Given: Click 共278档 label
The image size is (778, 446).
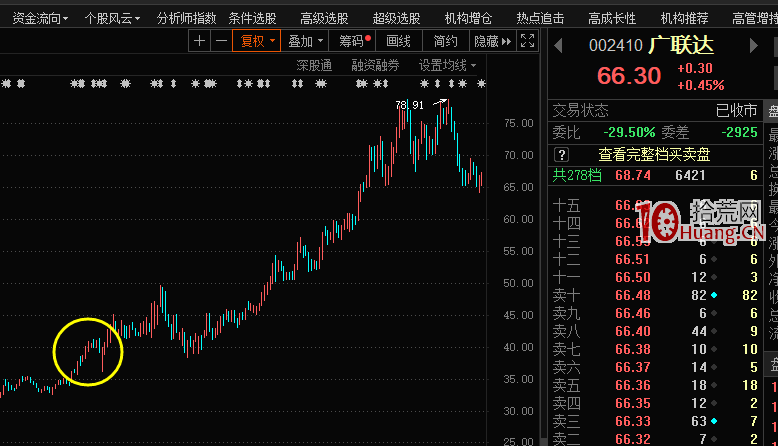Looking at the screenshot, I should pyautogui.click(x=577, y=175).
